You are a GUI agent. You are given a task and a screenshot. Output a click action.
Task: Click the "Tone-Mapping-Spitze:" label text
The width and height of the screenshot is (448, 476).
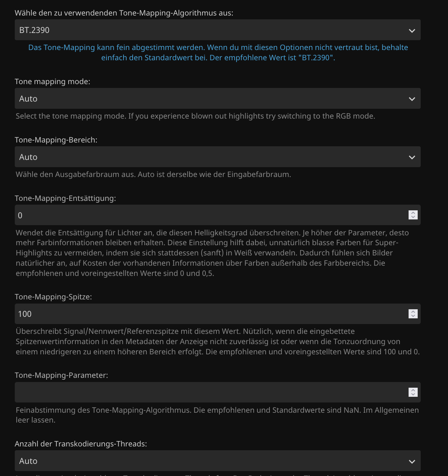53,297
